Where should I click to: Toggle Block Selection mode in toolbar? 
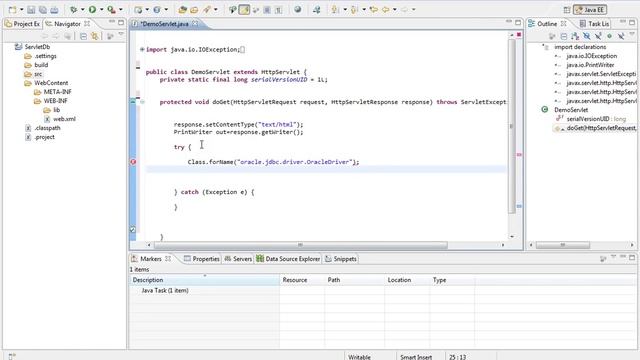pos(267,9)
